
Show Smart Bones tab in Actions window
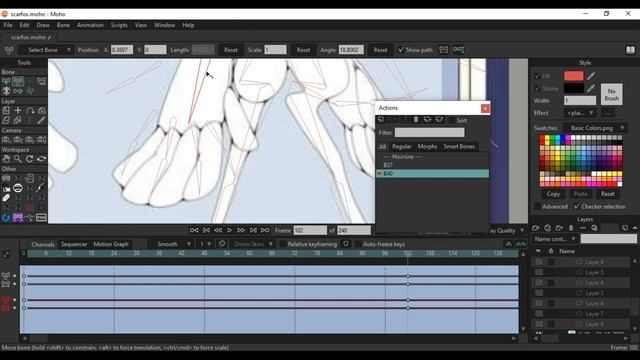[x=459, y=147]
